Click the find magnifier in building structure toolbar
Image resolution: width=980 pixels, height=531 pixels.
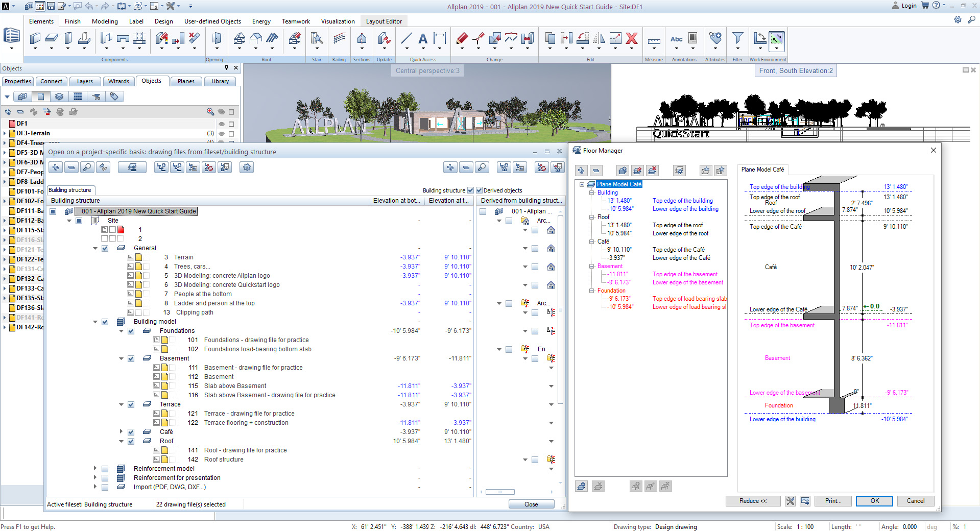[87, 167]
